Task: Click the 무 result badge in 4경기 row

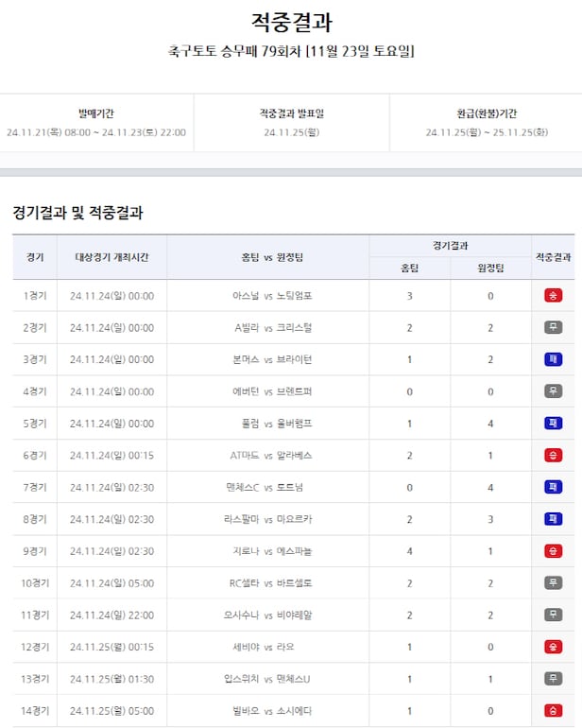Action: [553, 391]
